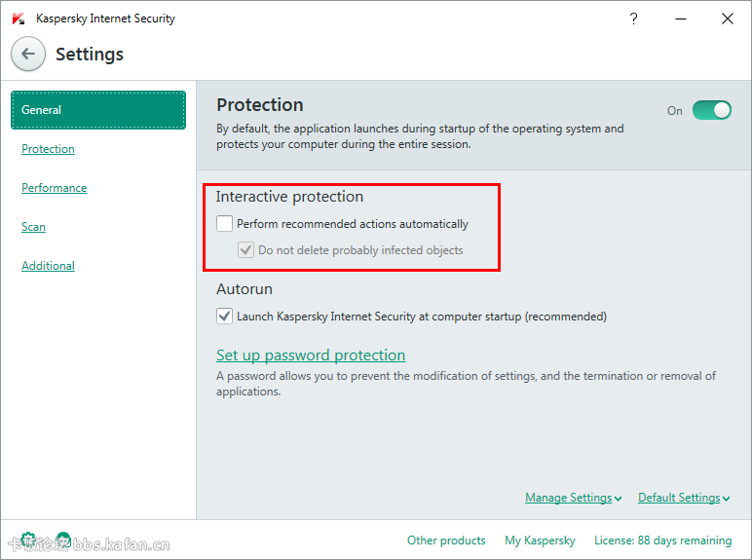
Task: Open help via the question mark icon
Action: coord(633,19)
